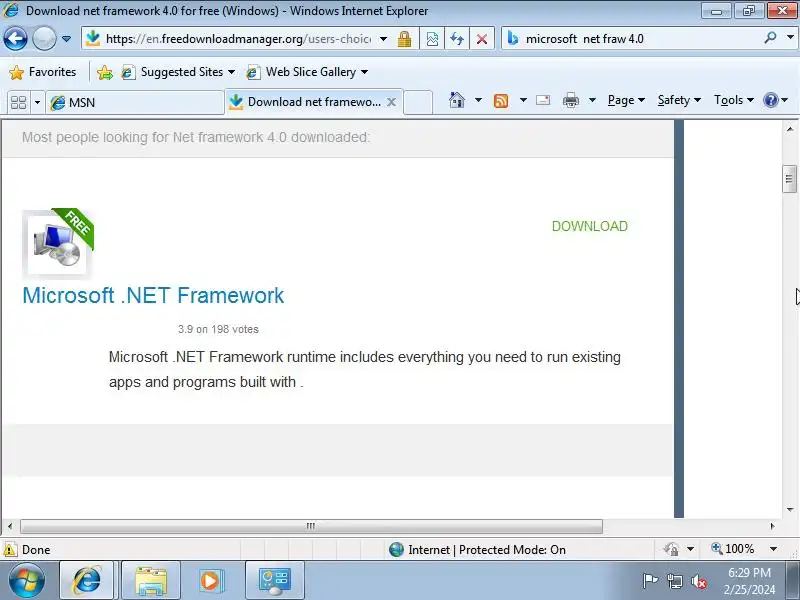
Task: Open the Suggested Sites dropdown
Action: coord(179,72)
